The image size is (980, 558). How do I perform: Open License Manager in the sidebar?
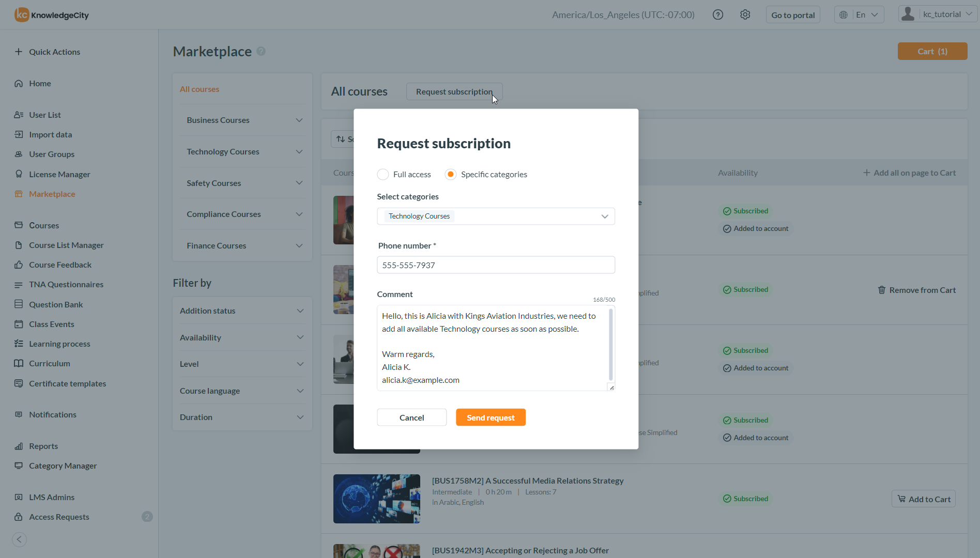tap(59, 174)
